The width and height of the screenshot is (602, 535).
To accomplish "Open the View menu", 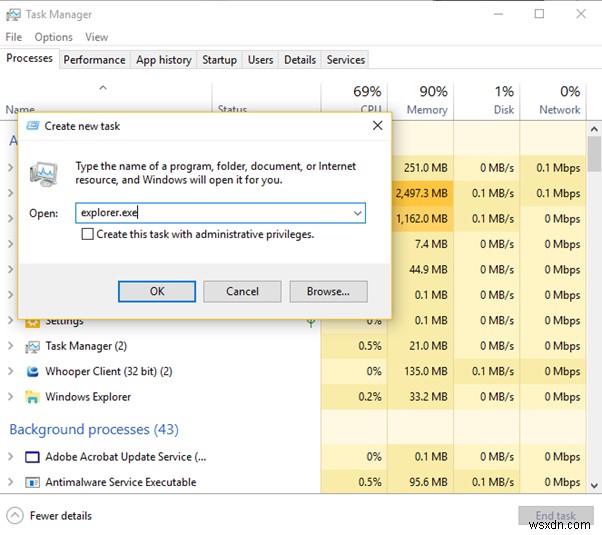I will pos(96,37).
